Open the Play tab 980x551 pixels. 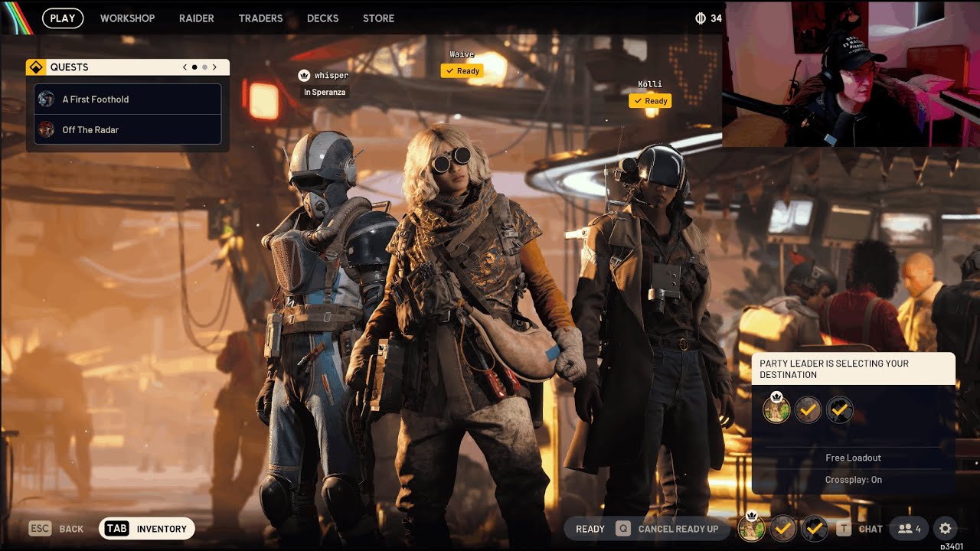(63, 18)
